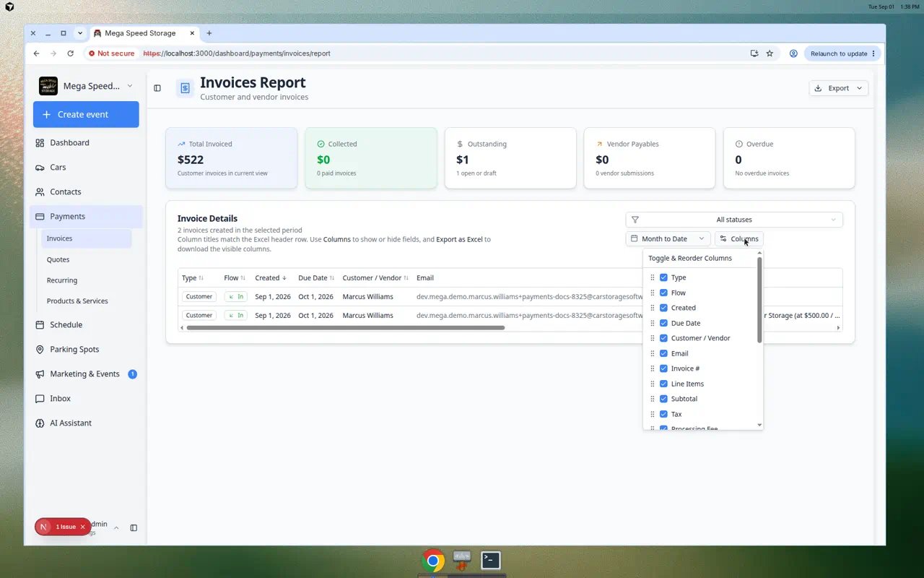Open the Invoices submenu item
This screenshot has height=578, width=924.
86,238
